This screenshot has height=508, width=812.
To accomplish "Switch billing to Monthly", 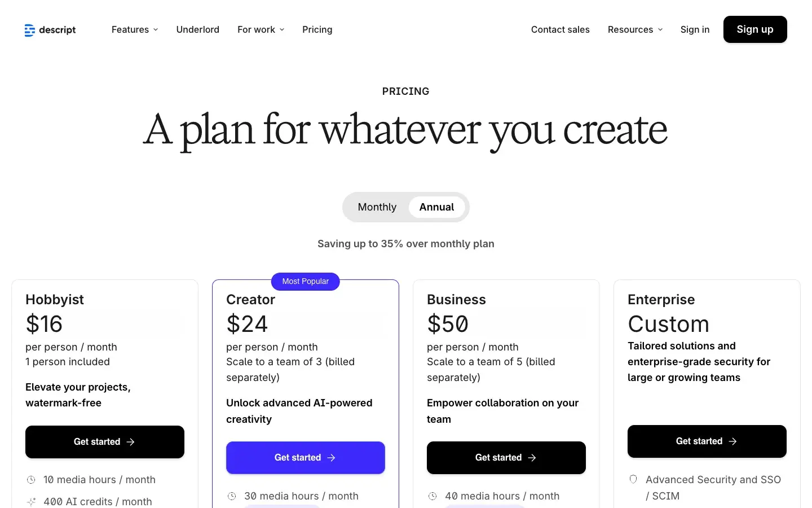I will click(377, 207).
